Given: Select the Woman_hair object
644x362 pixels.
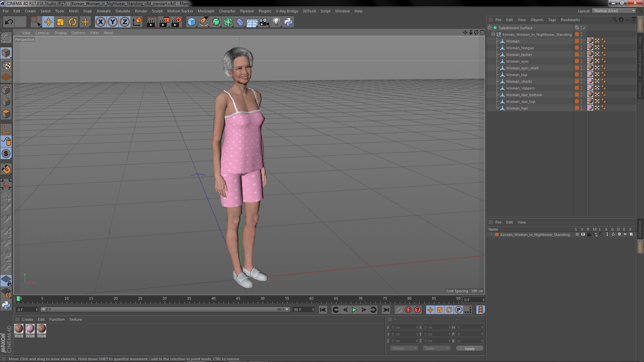Looking at the screenshot, I should tap(517, 108).
